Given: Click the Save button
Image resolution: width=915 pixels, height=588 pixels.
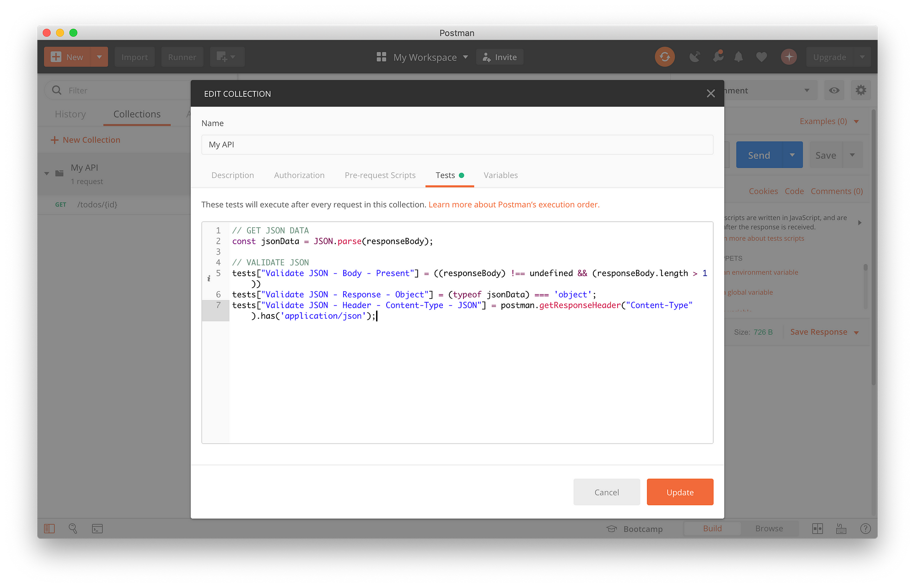Looking at the screenshot, I should 826,155.
